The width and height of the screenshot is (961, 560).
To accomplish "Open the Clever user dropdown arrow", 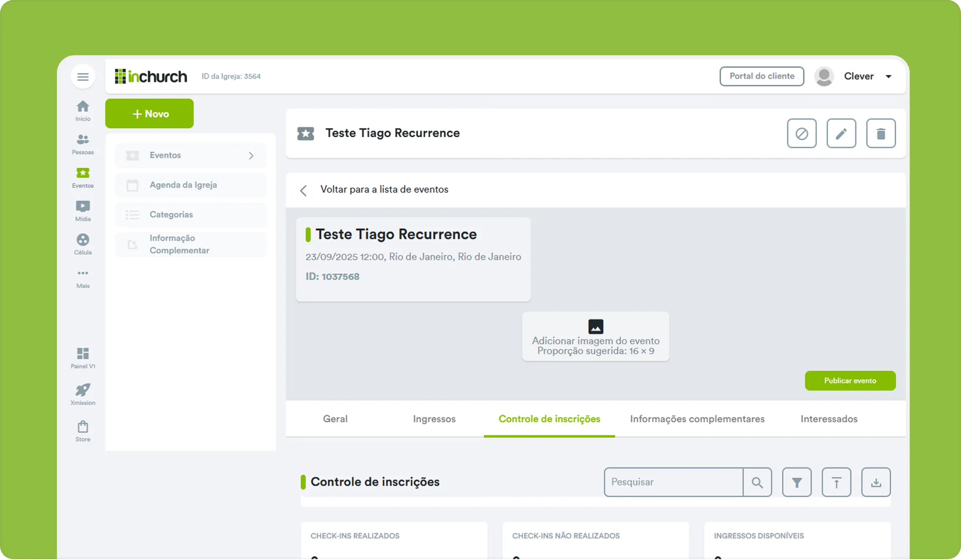I will coord(889,77).
